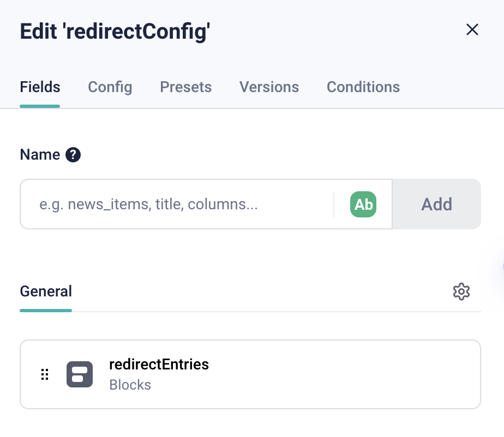Click the Blocks label under redirectEntries

[x=129, y=385]
